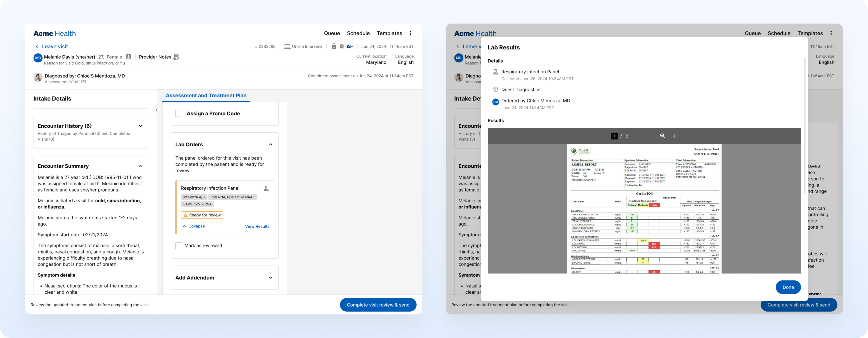Click Melanie Davis (she/her) name, left window

pyautogui.click(x=70, y=57)
